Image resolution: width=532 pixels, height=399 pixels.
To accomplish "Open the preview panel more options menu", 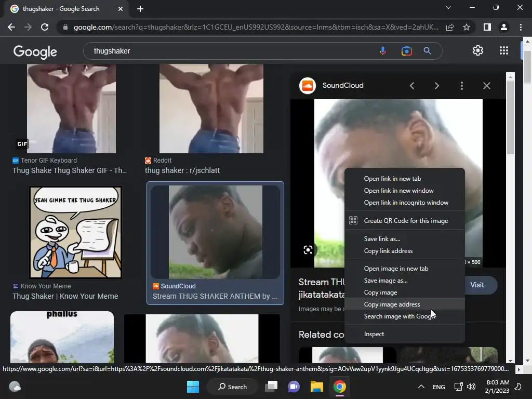I will [461, 86].
